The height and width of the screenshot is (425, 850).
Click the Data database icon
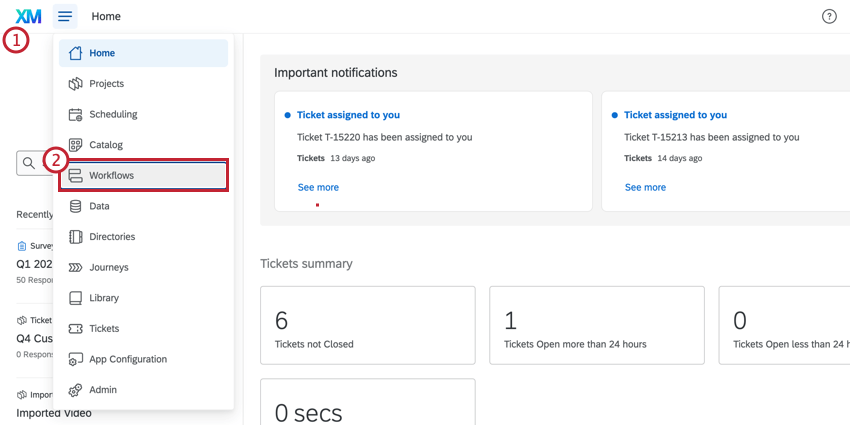coord(75,206)
